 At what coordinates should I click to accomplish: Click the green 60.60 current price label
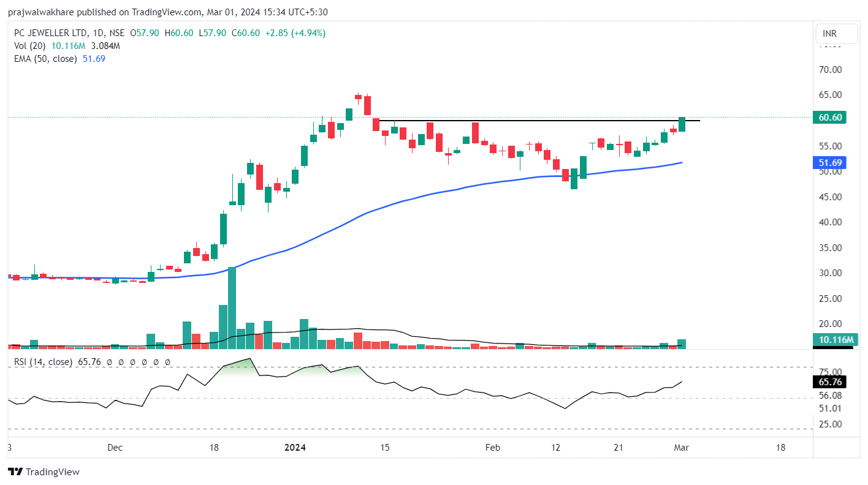[x=829, y=117]
